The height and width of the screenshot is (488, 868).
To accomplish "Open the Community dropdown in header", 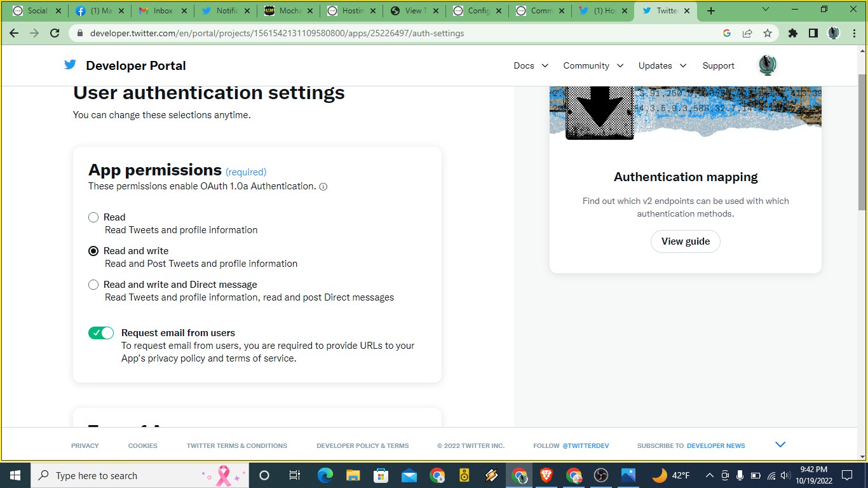I will pos(593,65).
